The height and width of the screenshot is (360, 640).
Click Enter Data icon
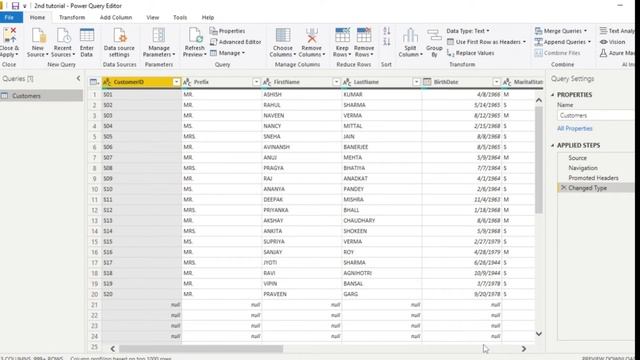[87, 36]
